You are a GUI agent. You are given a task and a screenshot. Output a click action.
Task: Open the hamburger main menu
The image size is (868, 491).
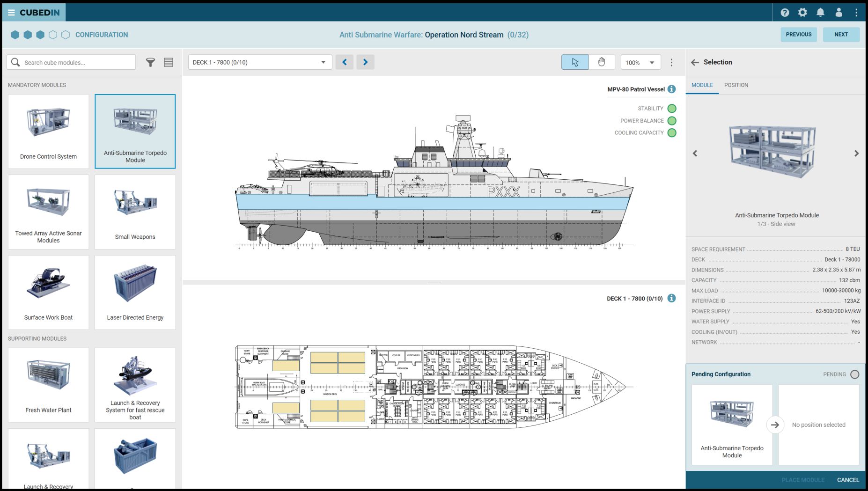tap(11, 13)
